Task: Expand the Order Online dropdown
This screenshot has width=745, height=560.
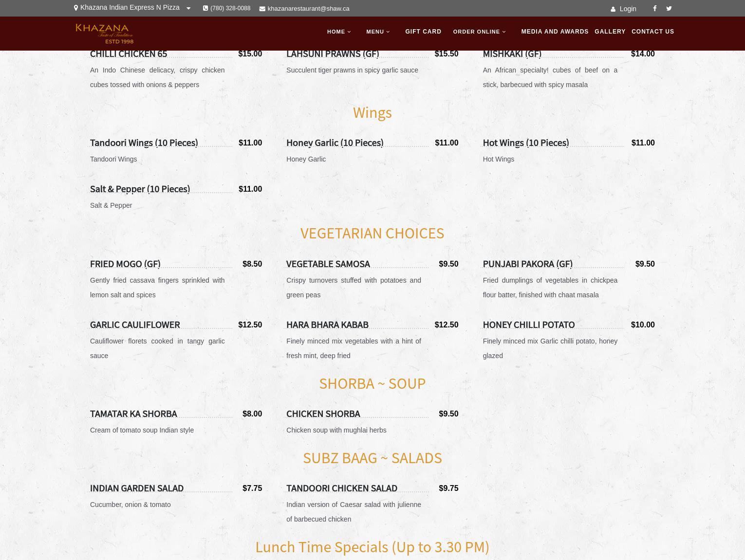Action: click(x=480, y=32)
